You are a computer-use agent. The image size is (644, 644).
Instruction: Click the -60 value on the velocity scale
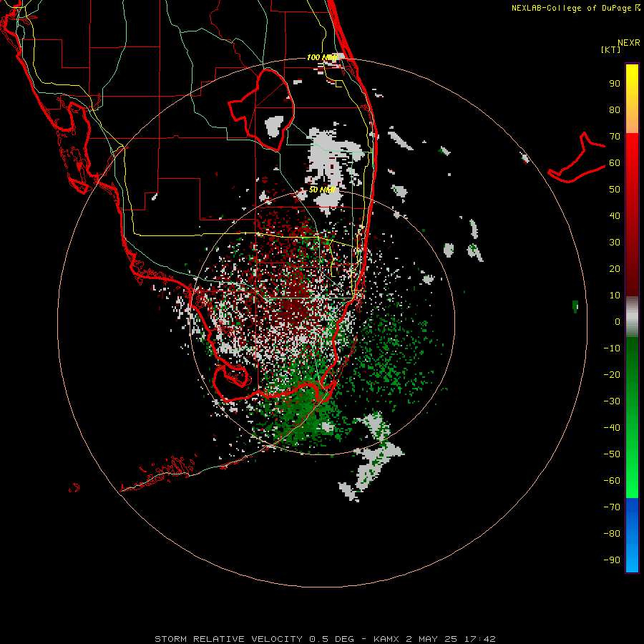(612, 481)
